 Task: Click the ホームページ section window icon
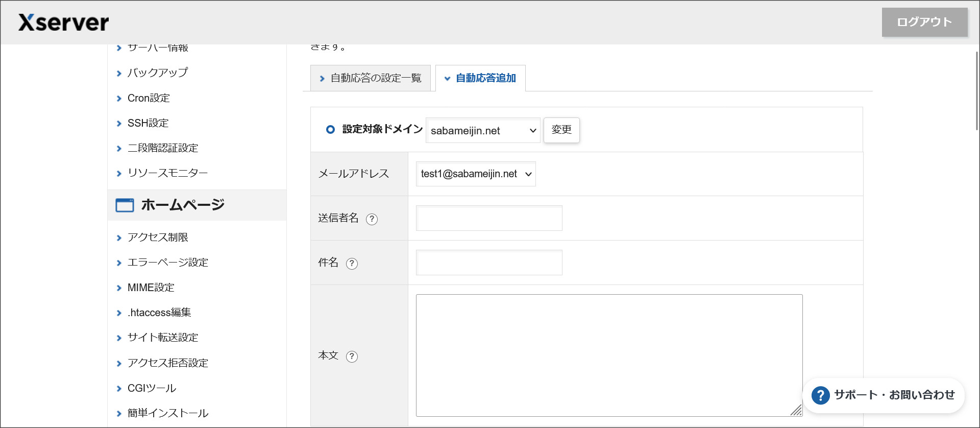coord(125,205)
